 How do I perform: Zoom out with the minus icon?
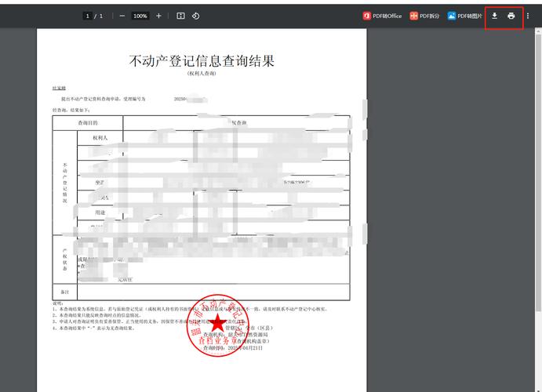[x=122, y=16]
